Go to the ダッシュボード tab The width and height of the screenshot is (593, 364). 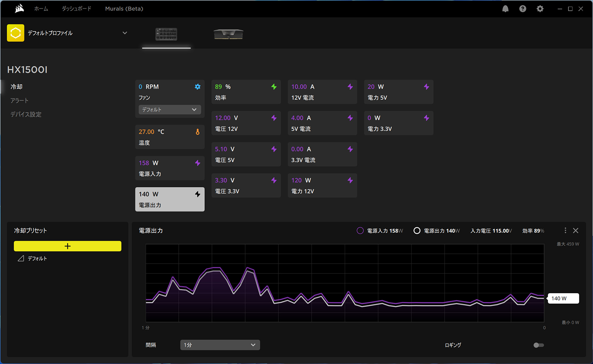(76, 9)
